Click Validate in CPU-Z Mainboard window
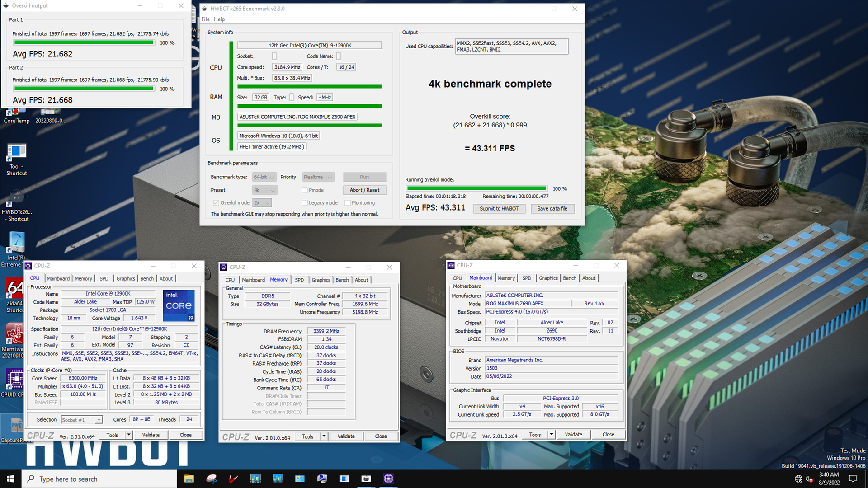Screen dimensions: 868x488 point(573,435)
